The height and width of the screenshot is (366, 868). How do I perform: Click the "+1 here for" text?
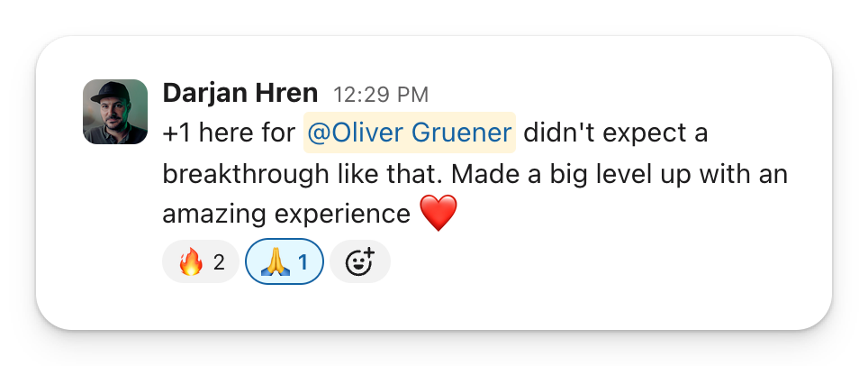click(229, 133)
